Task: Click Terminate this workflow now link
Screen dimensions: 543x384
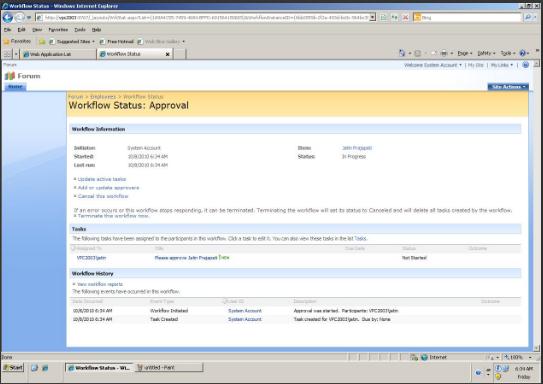Action: coord(113,216)
